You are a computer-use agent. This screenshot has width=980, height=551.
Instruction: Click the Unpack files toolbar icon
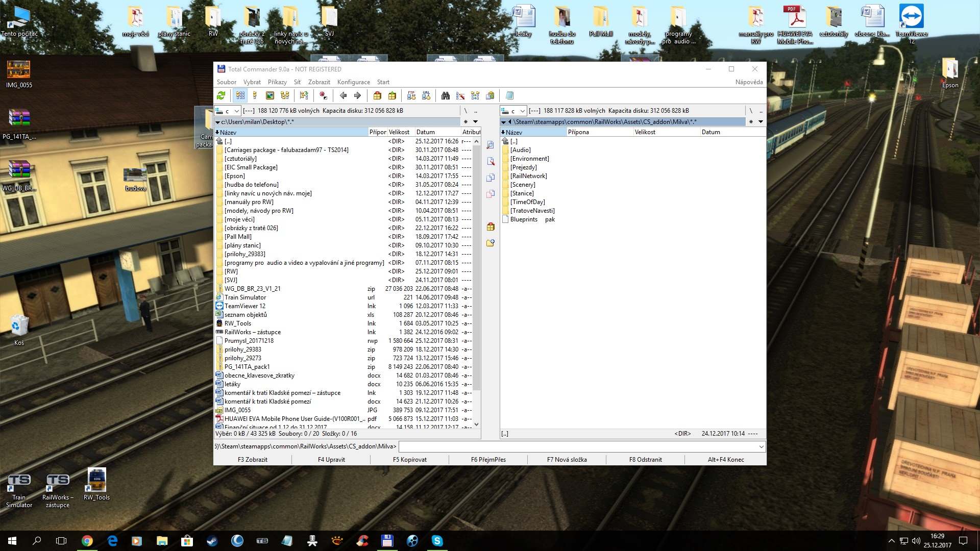point(392,95)
